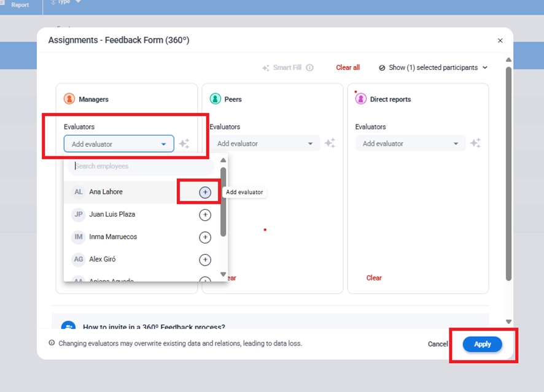Click the employee list scrollbar down arrow

click(223, 274)
